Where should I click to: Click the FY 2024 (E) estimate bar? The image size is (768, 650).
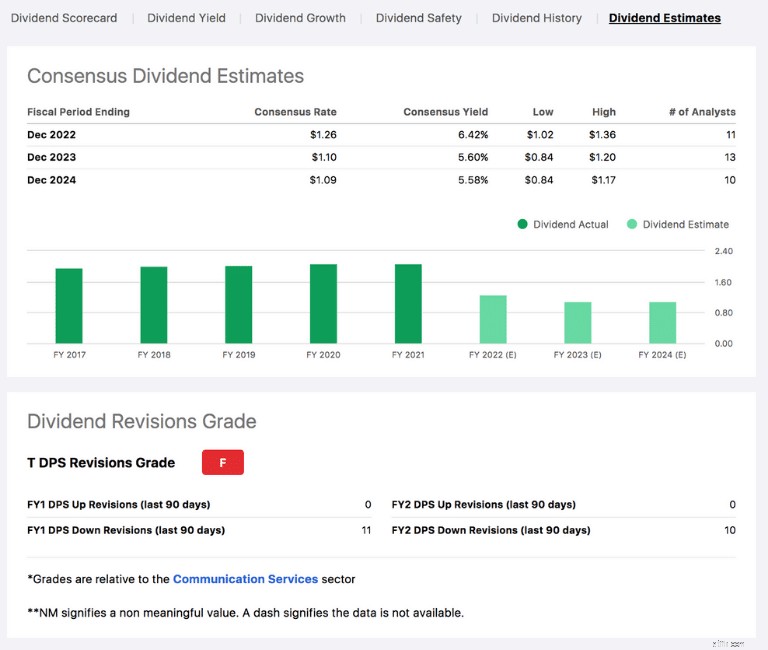[x=662, y=323]
